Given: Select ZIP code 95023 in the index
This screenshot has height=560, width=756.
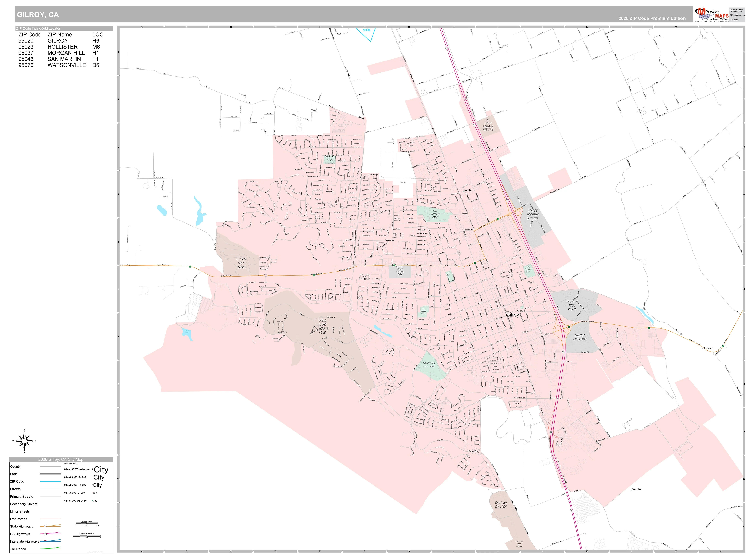Looking at the screenshot, I should 26,47.
